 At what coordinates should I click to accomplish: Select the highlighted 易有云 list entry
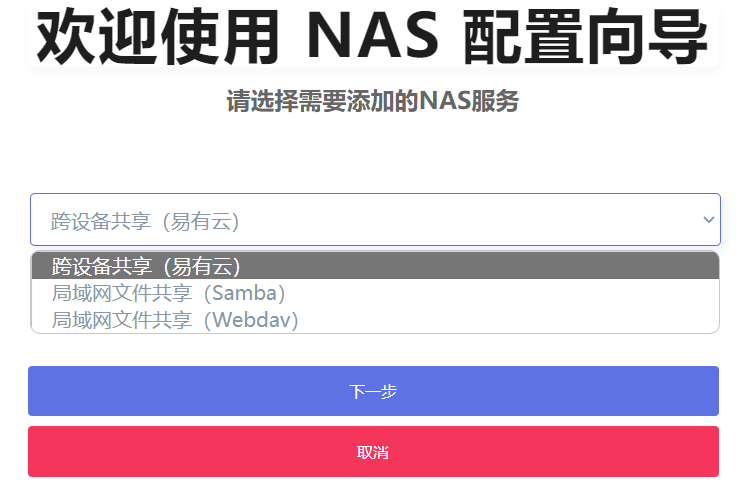375,266
